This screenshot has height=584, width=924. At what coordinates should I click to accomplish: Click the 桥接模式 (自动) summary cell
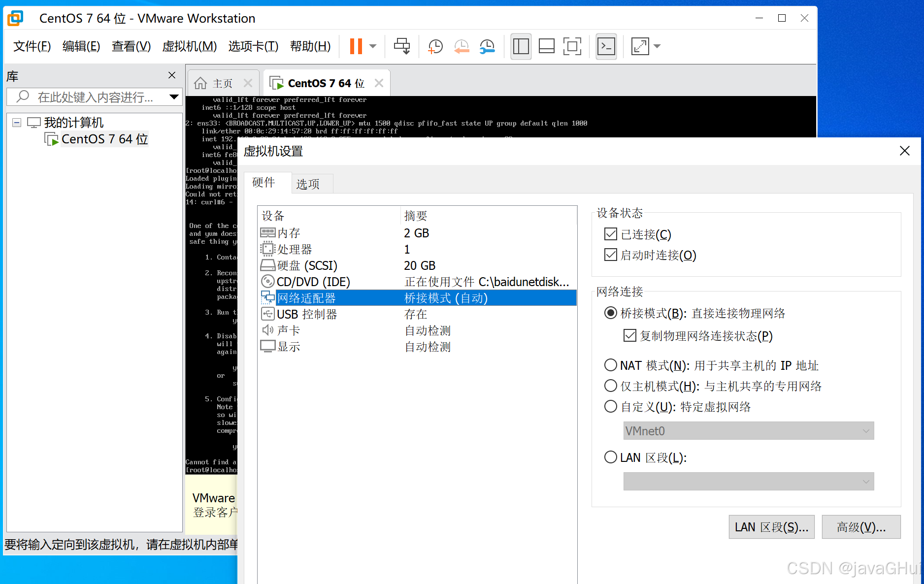click(446, 298)
